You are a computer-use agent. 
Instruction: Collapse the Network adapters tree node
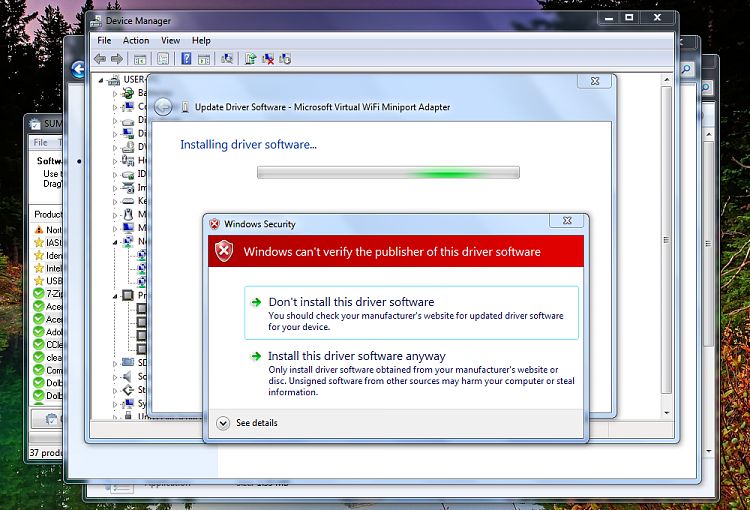coord(115,243)
